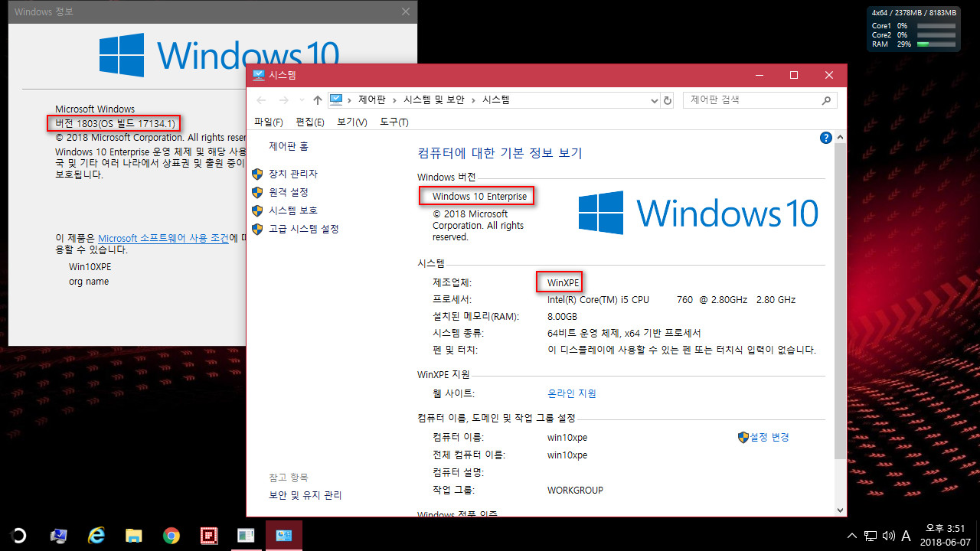Launch Internet Explorer from the taskbar
The height and width of the screenshot is (551, 980).
(x=96, y=536)
